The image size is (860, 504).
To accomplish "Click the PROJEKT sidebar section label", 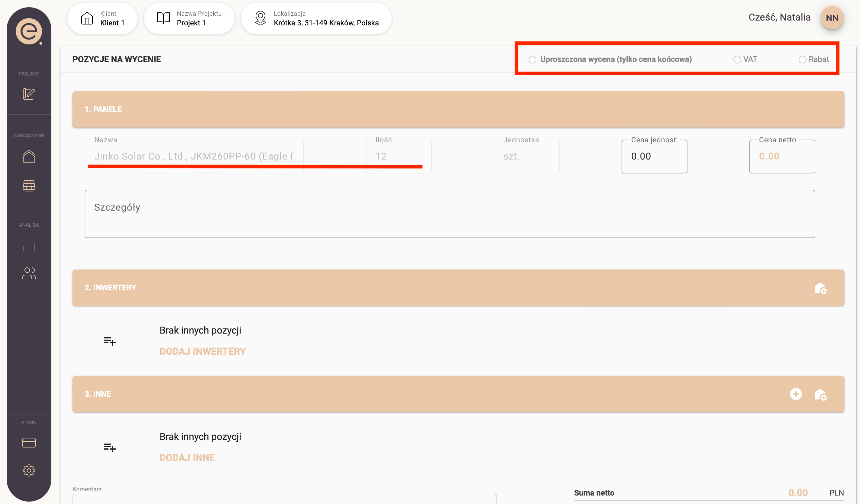I will tap(29, 74).
